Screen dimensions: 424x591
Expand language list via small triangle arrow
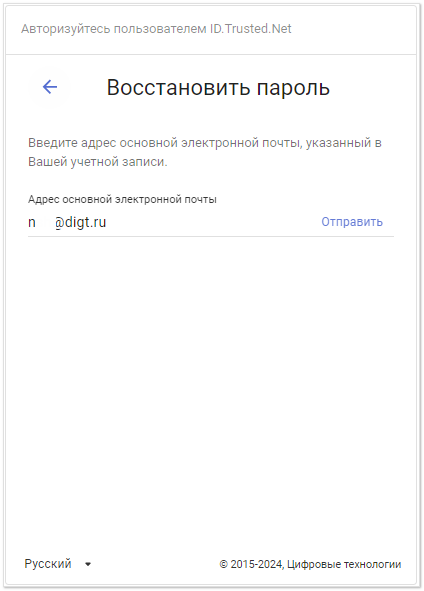tap(88, 564)
